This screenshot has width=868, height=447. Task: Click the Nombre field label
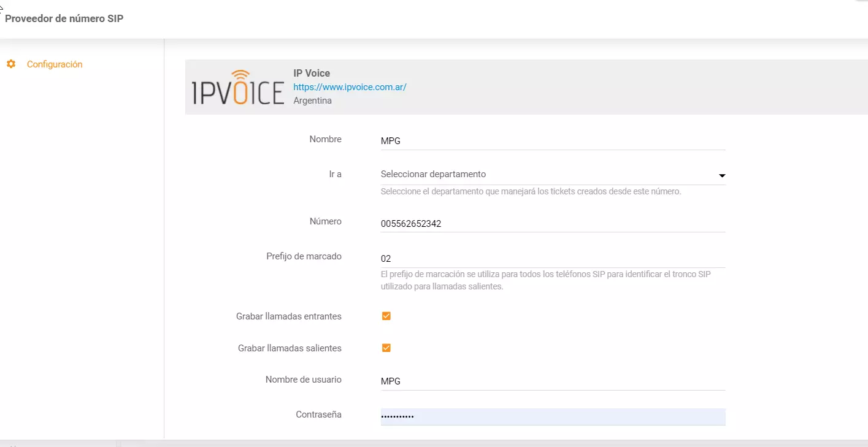[325, 139]
